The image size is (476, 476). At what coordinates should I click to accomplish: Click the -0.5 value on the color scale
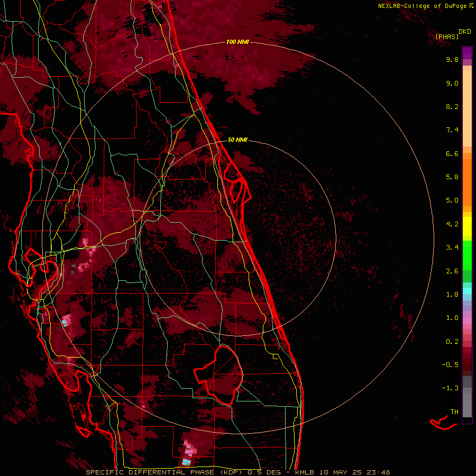[x=450, y=365]
